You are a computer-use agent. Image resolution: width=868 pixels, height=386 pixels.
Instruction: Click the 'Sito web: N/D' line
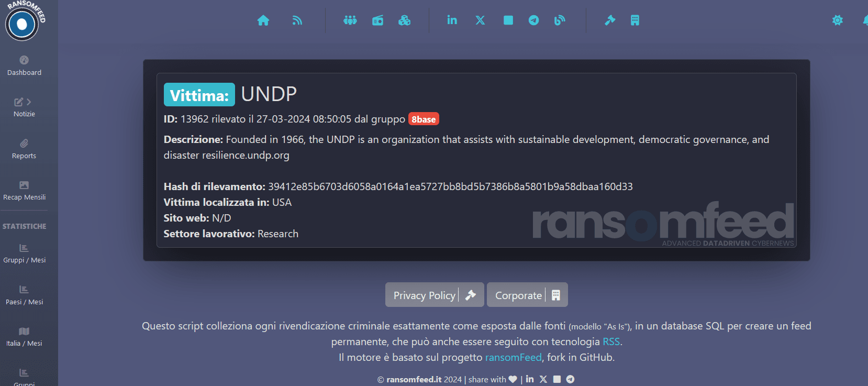197,218
